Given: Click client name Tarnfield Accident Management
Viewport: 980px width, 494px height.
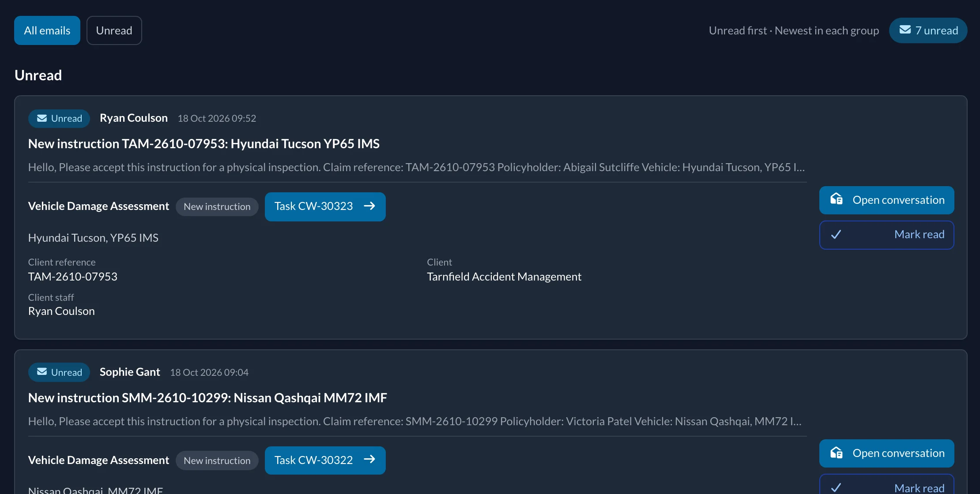Looking at the screenshot, I should 504,277.
